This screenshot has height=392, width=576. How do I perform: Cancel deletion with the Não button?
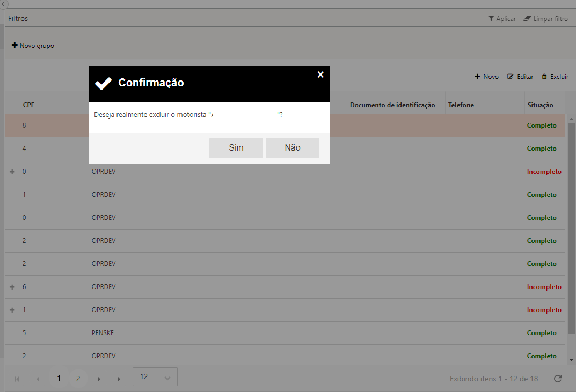click(x=292, y=148)
